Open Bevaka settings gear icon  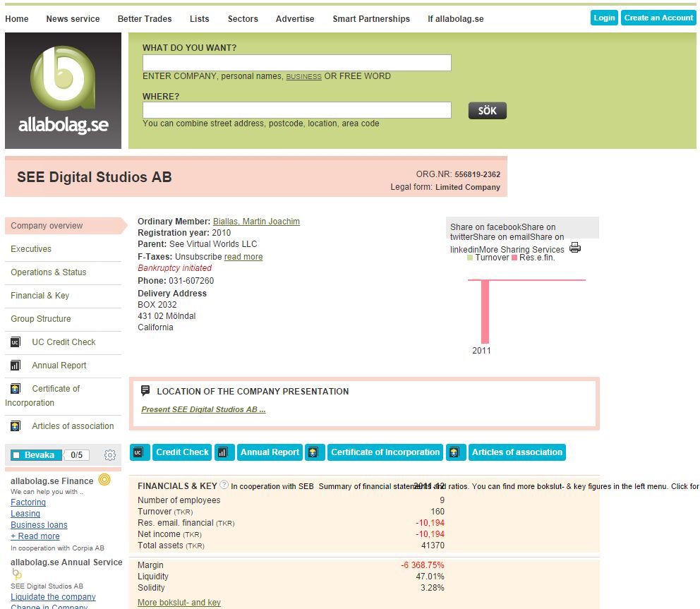pos(109,455)
